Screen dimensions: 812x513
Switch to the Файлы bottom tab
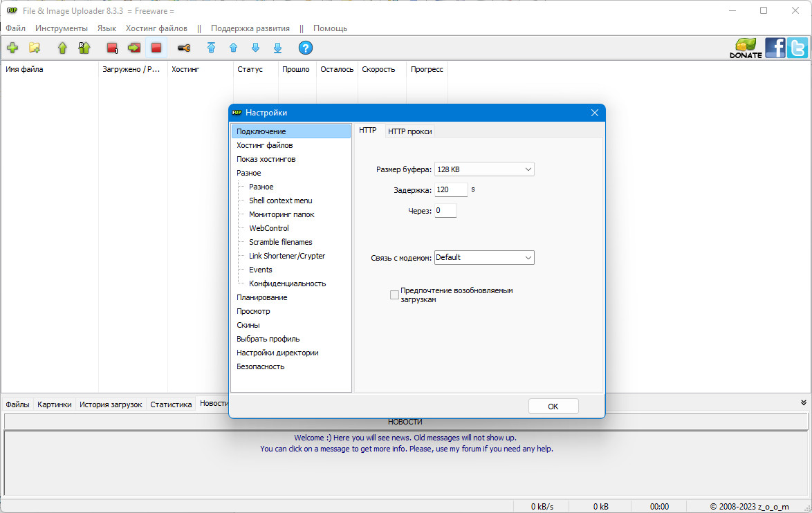[17, 404]
